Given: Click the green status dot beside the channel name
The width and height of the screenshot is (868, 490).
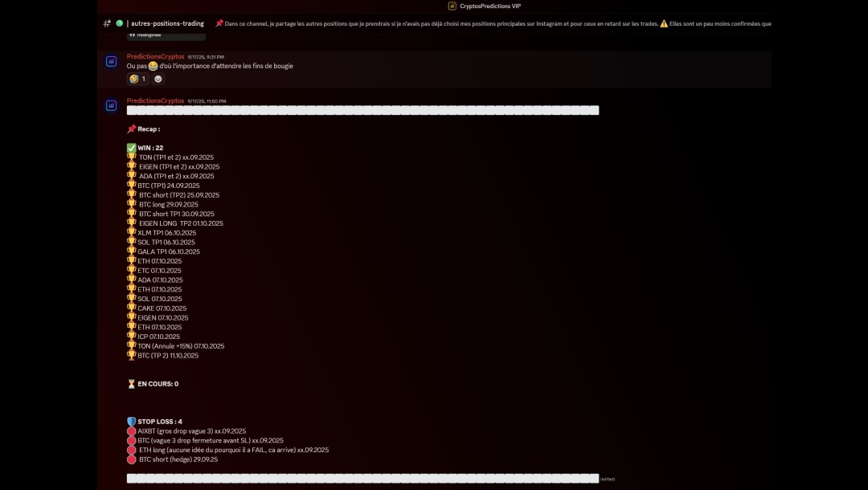Looking at the screenshot, I should 120,23.
